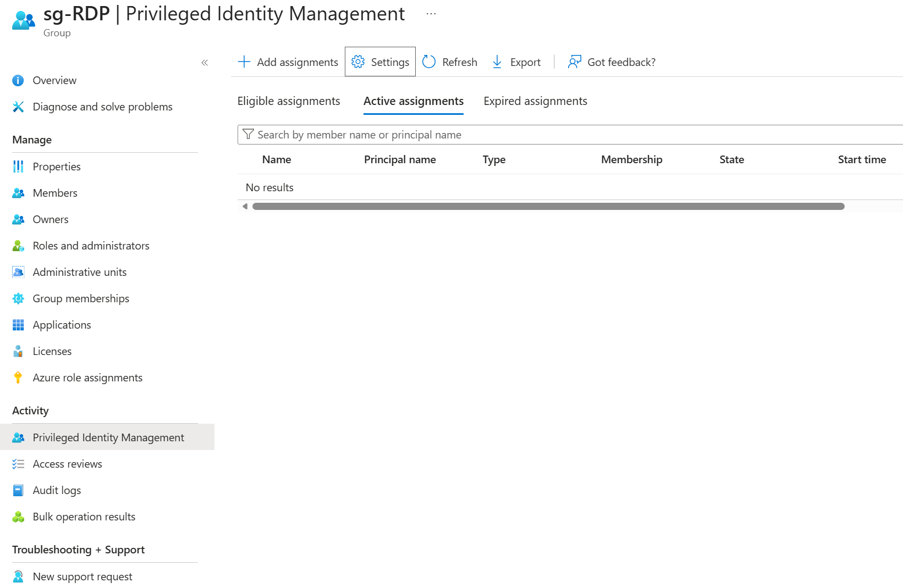View the group Owners
The width and height of the screenshot is (903, 588).
click(x=51, y=219)
